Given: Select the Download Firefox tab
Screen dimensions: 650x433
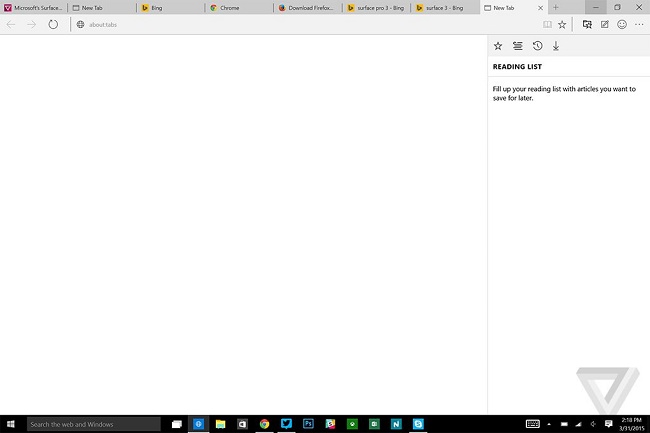Looking at the screenshot, I should click(x=305, y=7).
